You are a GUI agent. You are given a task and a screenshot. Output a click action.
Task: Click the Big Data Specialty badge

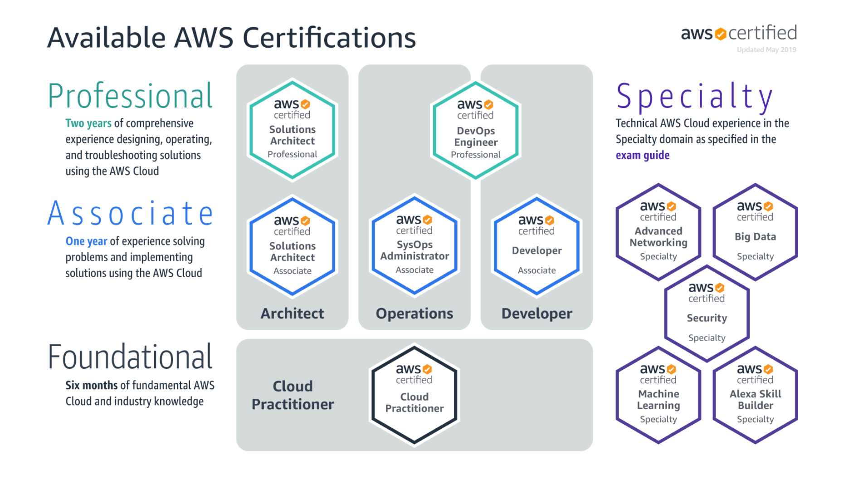pyautogui.click(x=754, y=231)
